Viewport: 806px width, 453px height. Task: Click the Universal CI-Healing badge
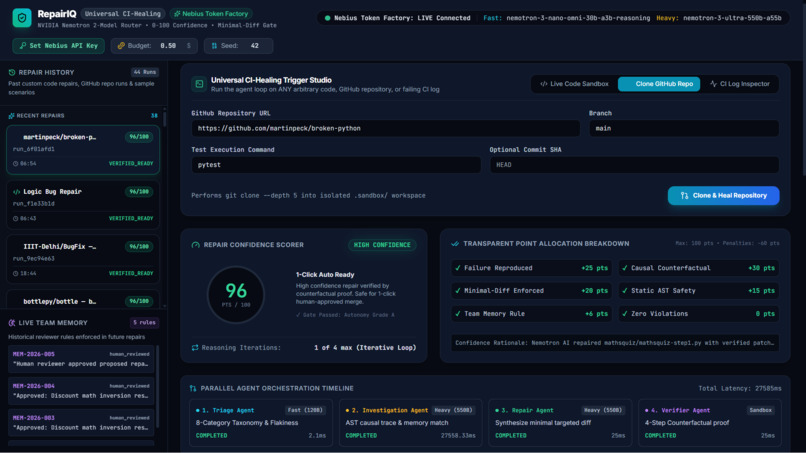123,14
